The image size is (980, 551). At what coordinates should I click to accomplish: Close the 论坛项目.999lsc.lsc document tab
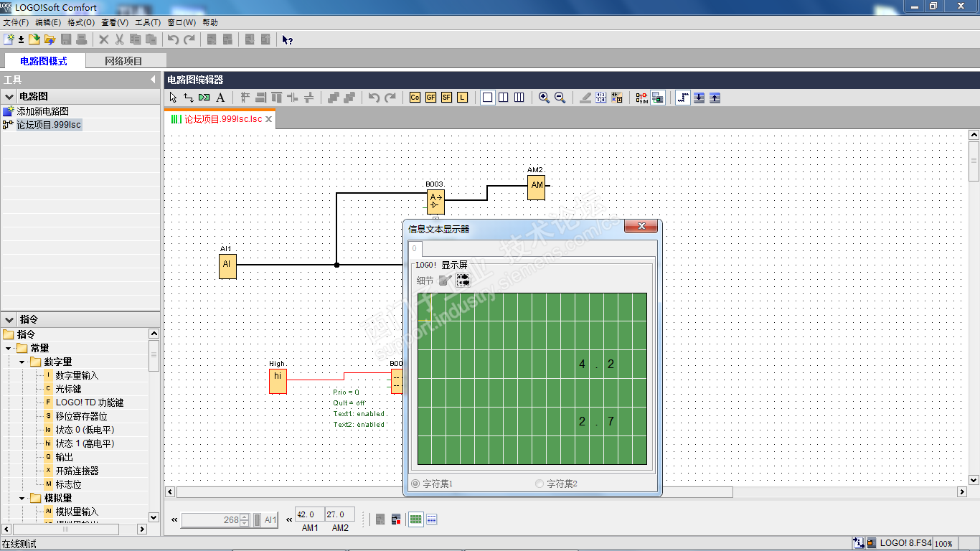click(x=269, y=119)
